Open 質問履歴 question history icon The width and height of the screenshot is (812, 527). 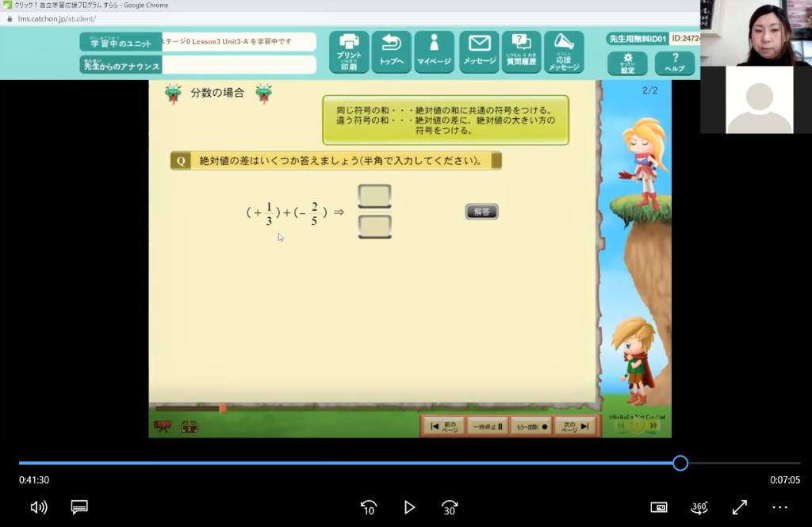click(521, 52)
